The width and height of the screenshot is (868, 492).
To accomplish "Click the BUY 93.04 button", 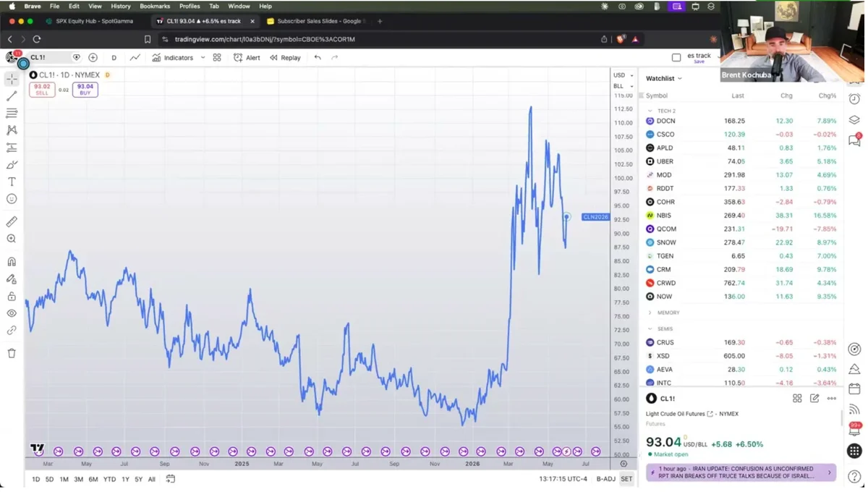I will [x=85, y=89].
